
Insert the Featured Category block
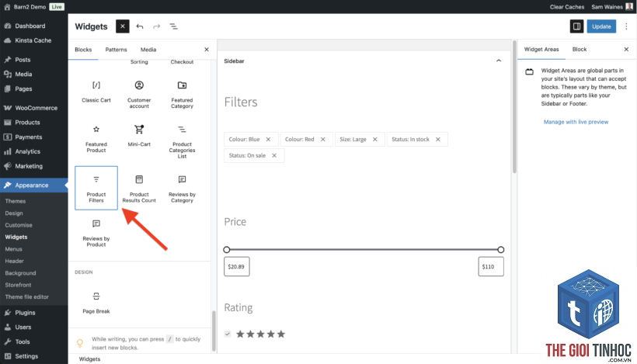pyautogui.click(x=182, y=94)
